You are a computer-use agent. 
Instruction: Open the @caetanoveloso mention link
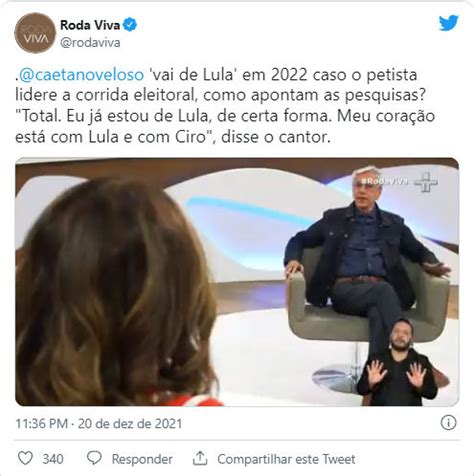click(81, 74)
